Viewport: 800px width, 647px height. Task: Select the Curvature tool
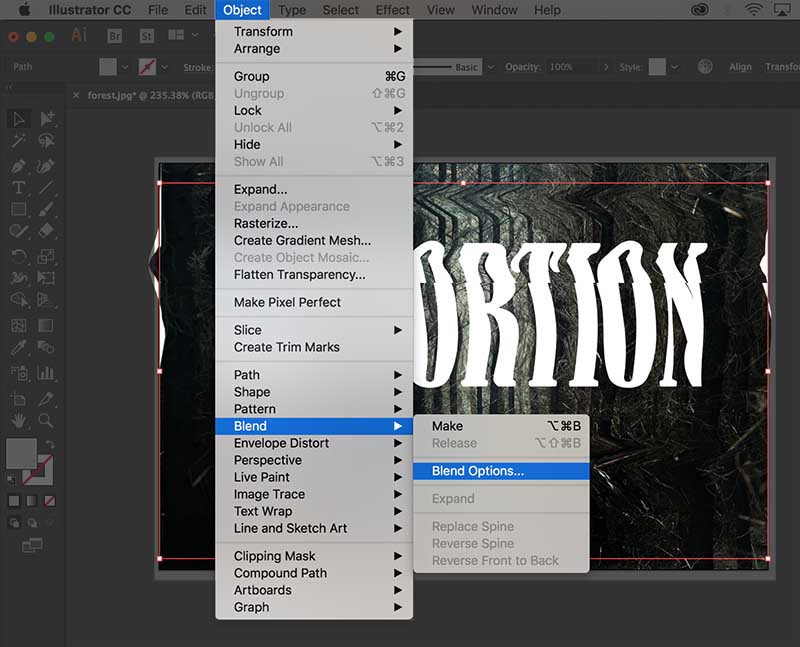coord(45,166)
